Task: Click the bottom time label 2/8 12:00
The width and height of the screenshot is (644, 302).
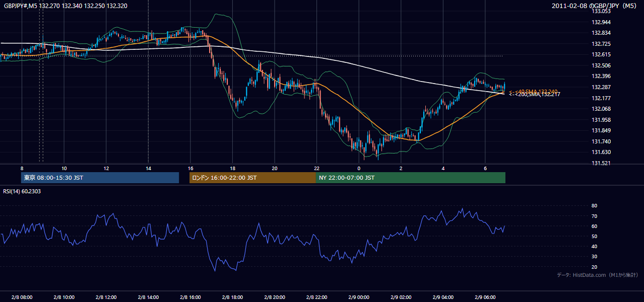Action: point(106,297)
